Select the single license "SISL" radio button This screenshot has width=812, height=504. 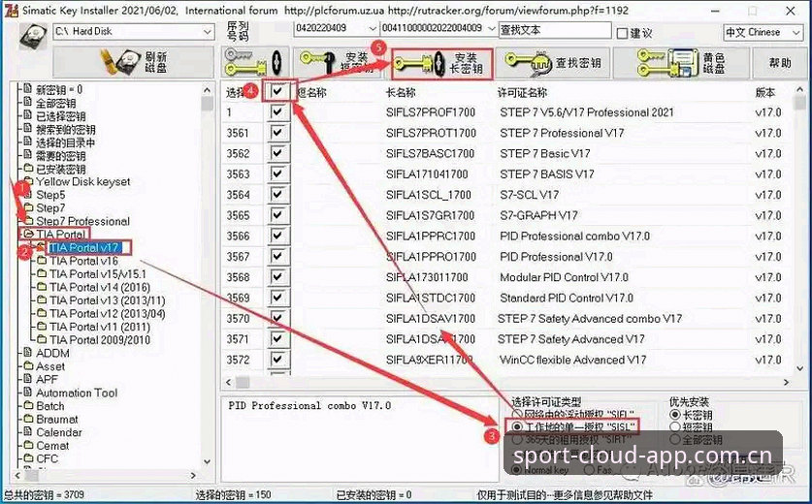[517, 426]
